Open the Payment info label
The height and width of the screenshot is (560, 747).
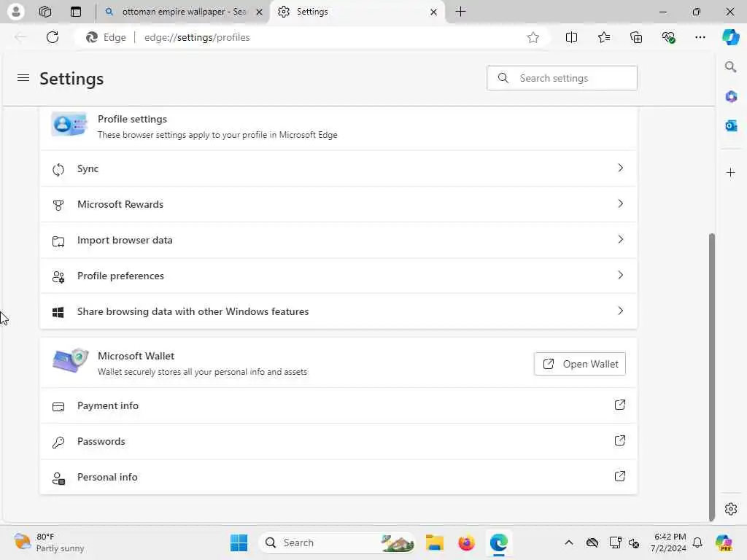108,405
